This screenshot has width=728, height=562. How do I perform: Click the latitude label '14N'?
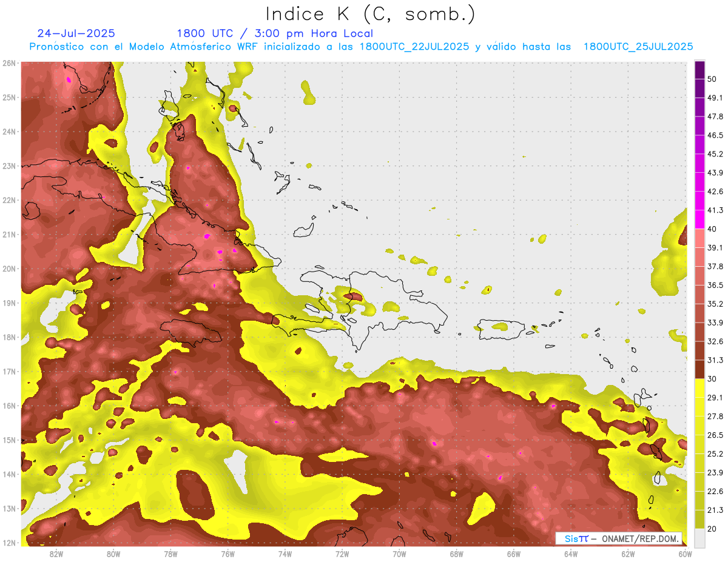[x=9, y=474]
